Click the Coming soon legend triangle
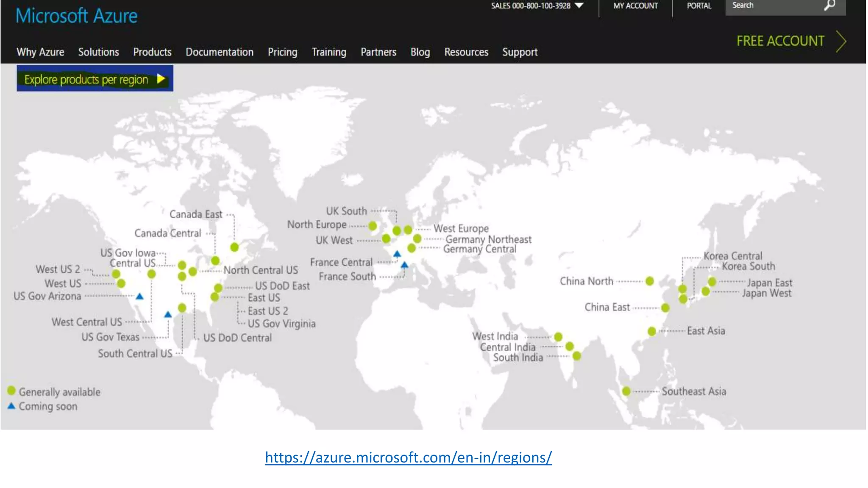This screenshot has height=488, width=868. pos(11,406)
